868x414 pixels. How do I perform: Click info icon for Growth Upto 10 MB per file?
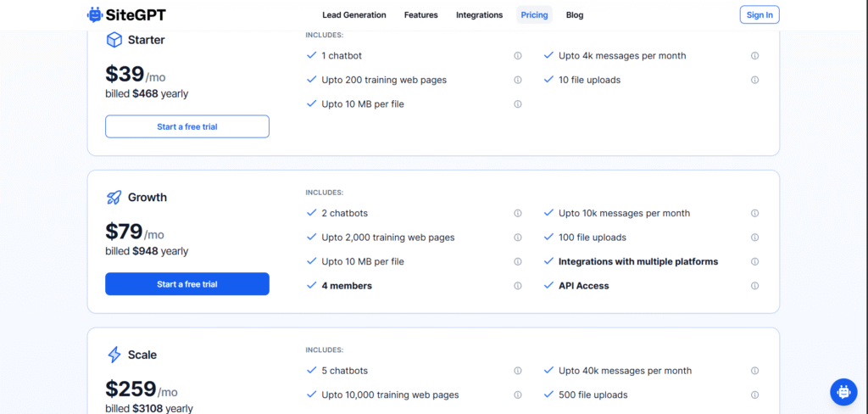518,261
